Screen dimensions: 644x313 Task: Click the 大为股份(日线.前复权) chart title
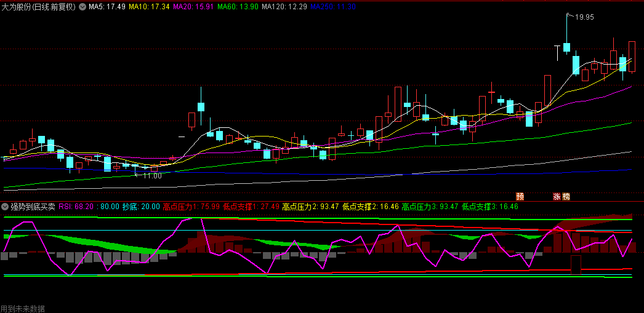[x=39, y=7]
